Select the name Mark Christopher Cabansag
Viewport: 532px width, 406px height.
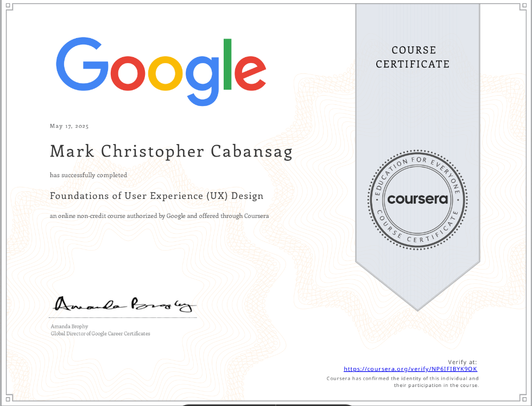(172, 152)
